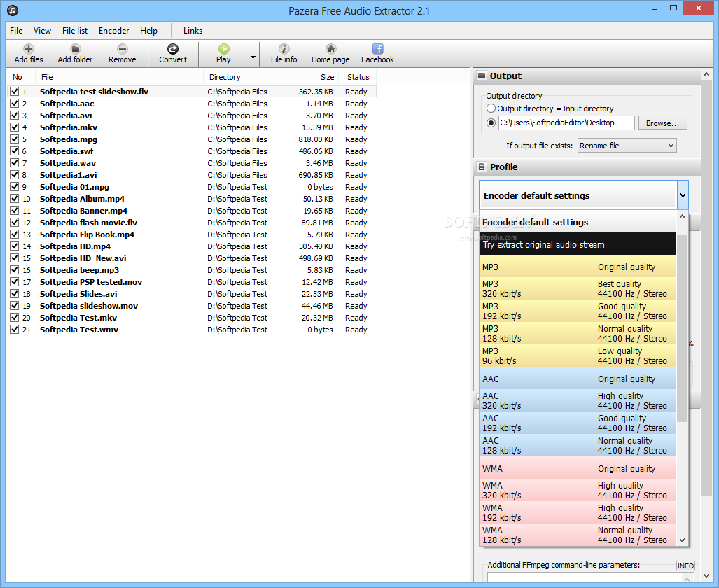This screenshot has height=588, width=719.
Task: Open the File menu
Action: (16, 31)
